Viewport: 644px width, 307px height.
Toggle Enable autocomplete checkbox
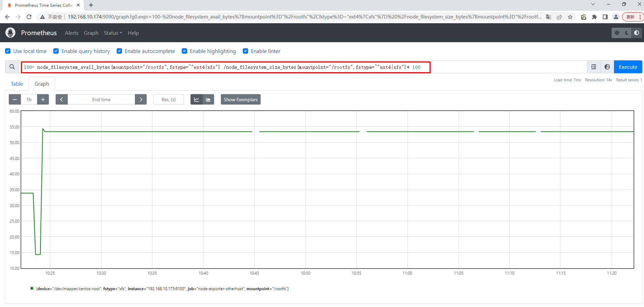tap(119, 51)
